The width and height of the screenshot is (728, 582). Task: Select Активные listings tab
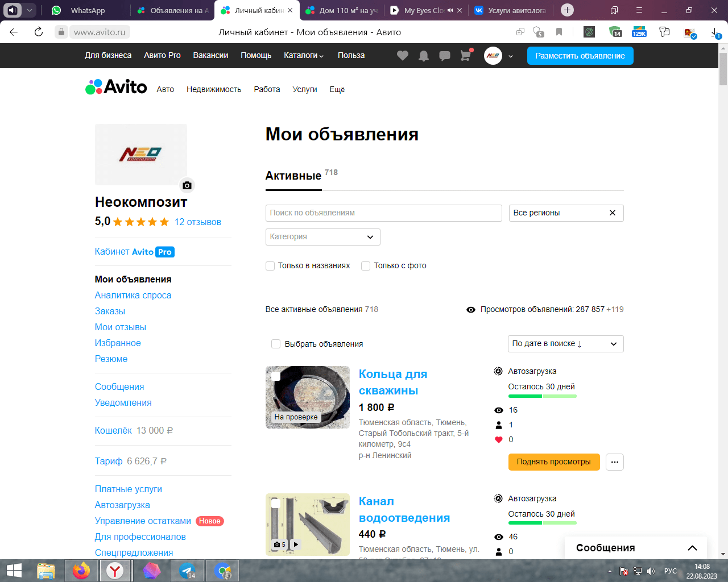293,176
